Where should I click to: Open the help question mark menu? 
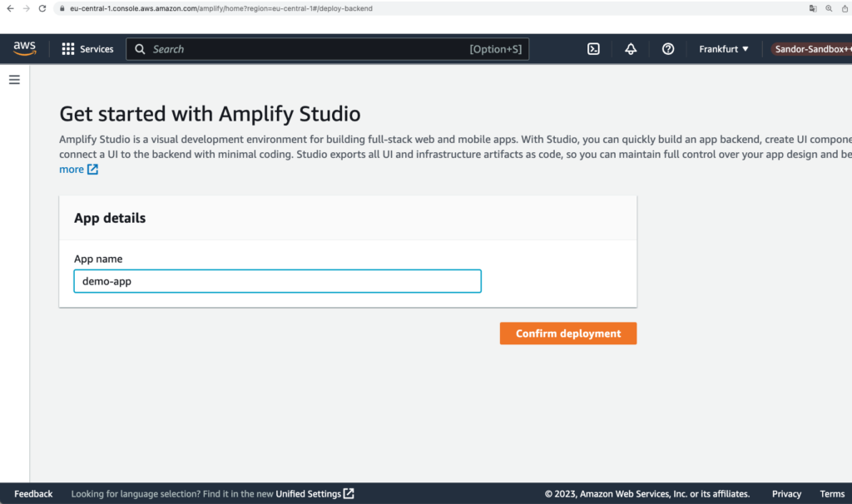[x=668, y=49]
